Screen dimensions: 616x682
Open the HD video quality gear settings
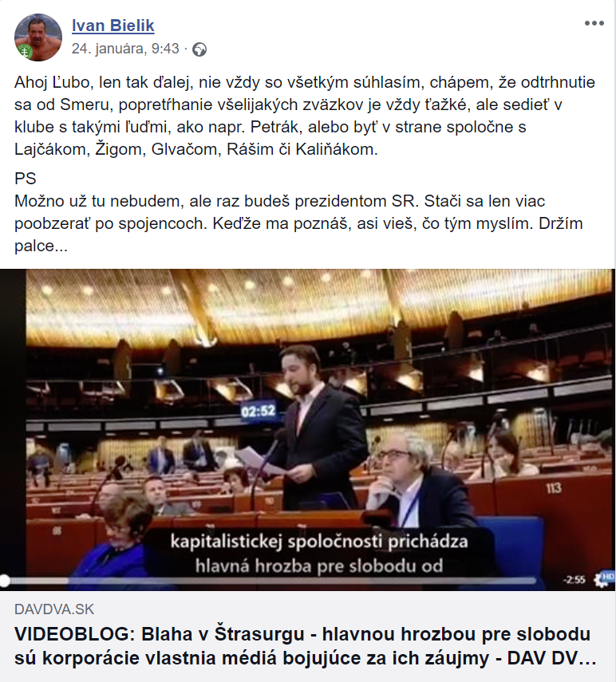click(x=605, y=579)
